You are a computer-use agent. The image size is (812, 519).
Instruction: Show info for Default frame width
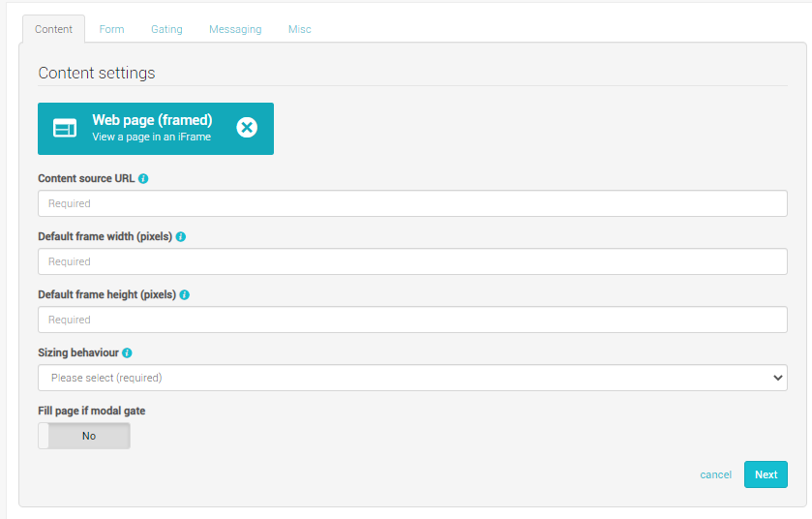tap(181, 236)
